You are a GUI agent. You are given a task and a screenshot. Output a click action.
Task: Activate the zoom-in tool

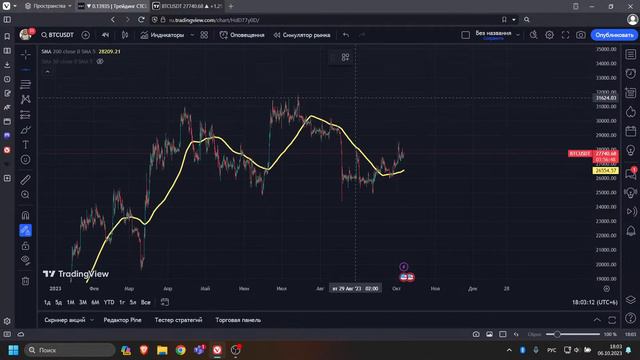(x=25, y=195)
